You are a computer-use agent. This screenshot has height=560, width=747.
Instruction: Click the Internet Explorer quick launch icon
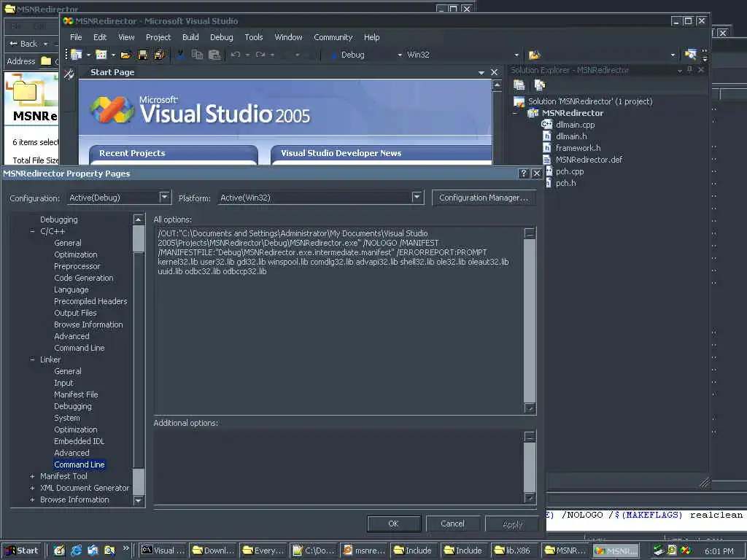click(76, 551)
